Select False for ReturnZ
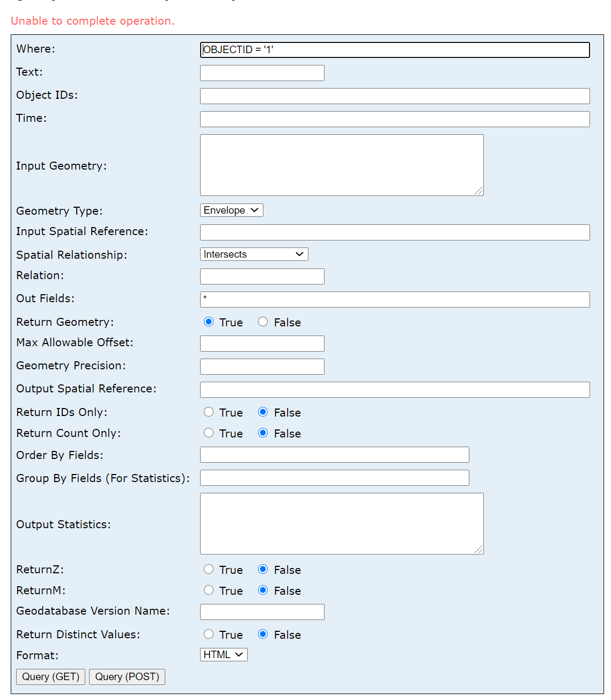This screenshot has height=700, width=611. 263,569
